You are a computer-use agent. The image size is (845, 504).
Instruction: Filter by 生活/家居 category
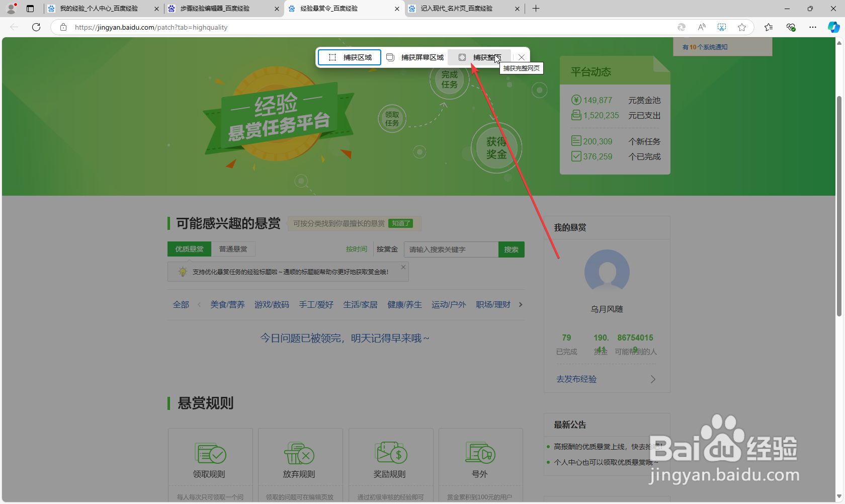point(360,304)
